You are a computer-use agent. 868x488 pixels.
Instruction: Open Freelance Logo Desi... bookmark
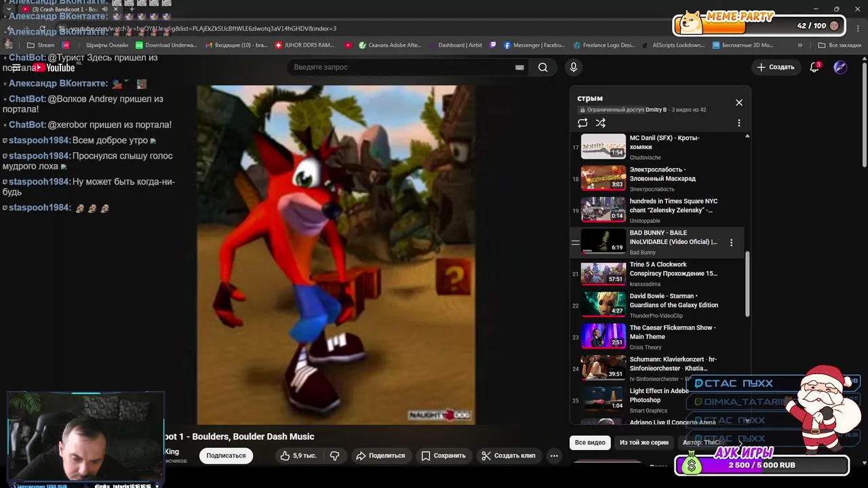[604, 45]
